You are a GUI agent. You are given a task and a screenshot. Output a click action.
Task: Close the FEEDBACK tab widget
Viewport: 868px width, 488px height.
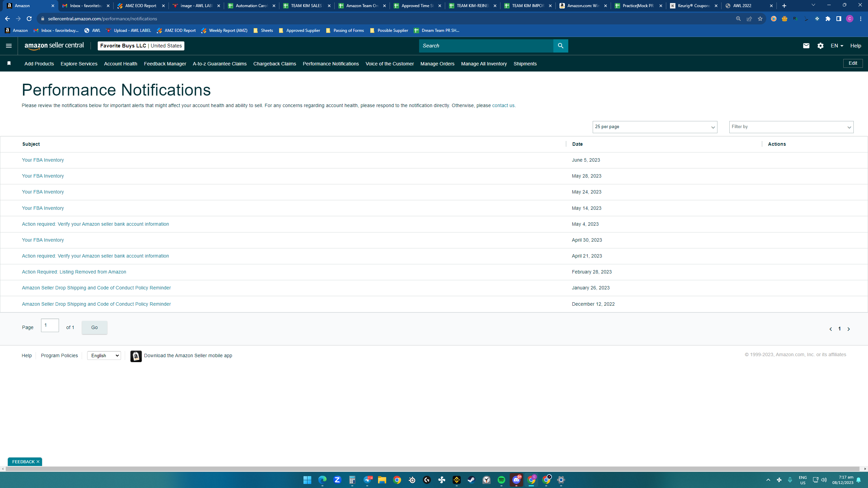tap(38, 462)
